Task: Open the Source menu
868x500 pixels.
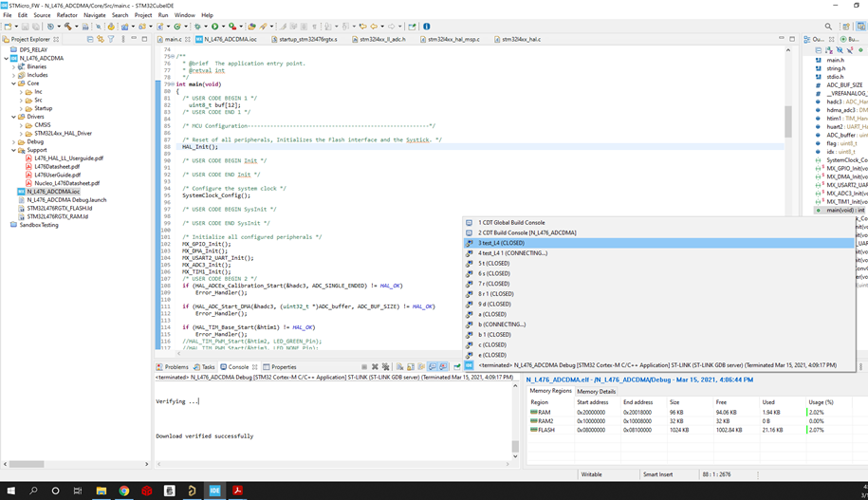Action: point(42,15)
